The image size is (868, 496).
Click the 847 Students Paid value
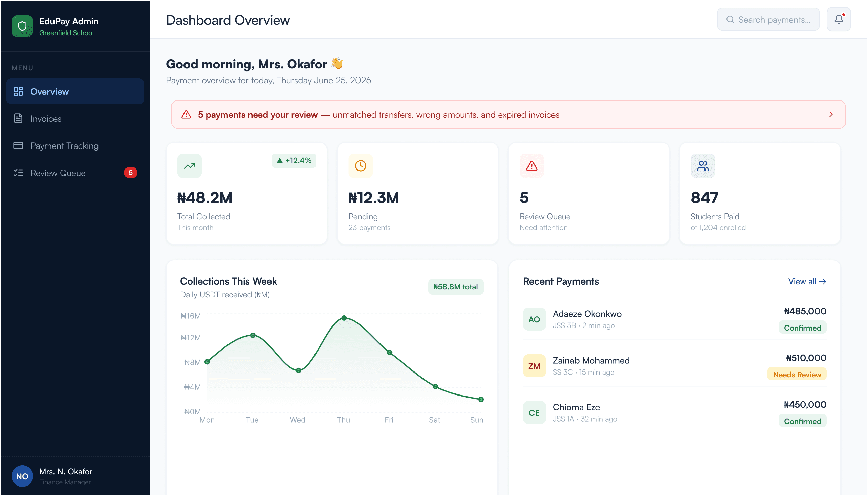tap(705, 198)
